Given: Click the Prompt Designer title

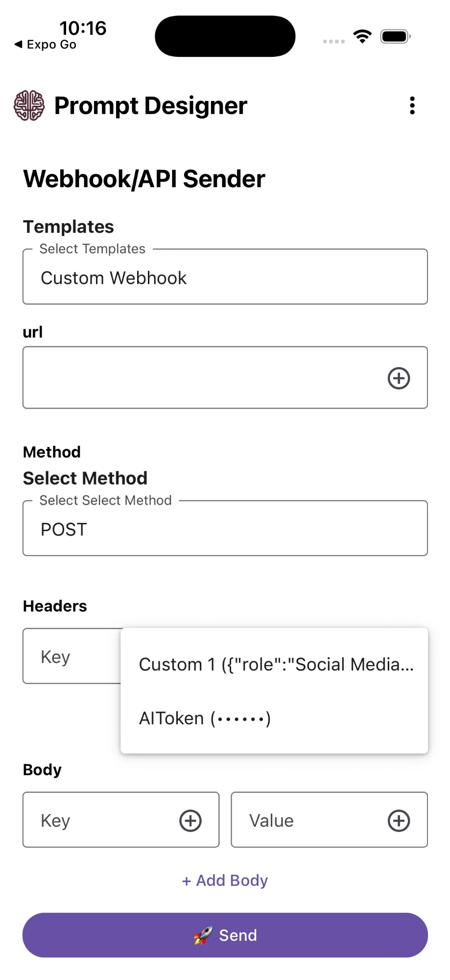Looking at the screenshot, I should tap(150, 106).
